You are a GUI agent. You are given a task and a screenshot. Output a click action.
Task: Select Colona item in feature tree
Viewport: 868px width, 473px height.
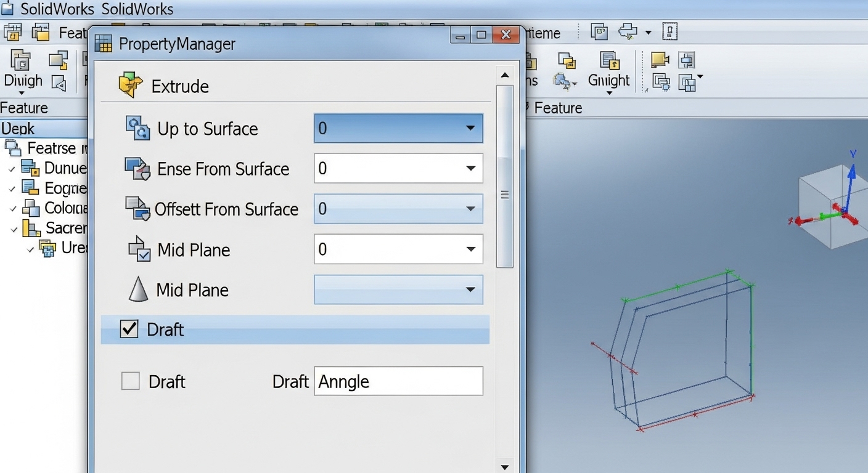point(65,208)
